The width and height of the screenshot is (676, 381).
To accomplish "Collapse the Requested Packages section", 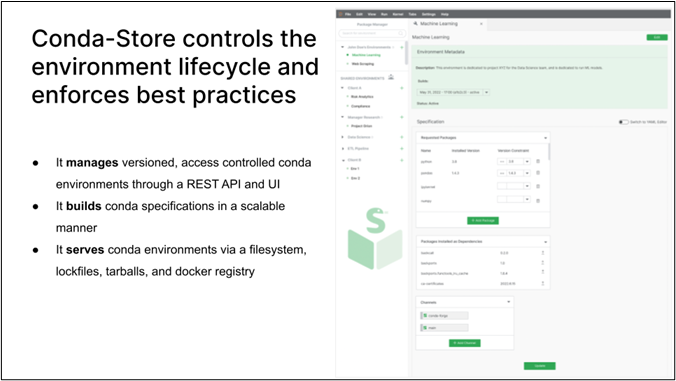I will (545, 138).
